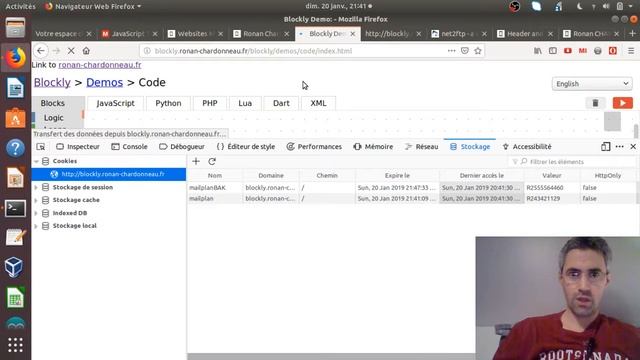
Task: Click the R243421129 cookie value
Action: 543,198
